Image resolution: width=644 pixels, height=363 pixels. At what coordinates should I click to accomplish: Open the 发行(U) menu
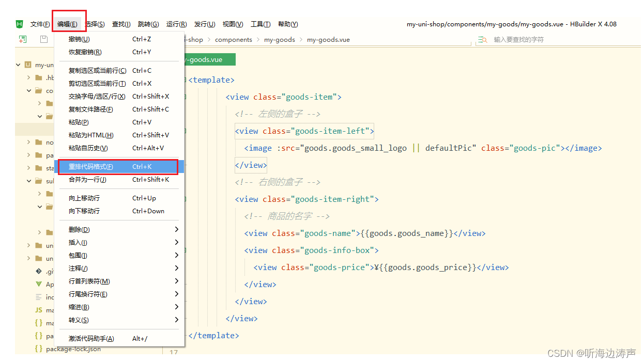click(x=205, y=24)
